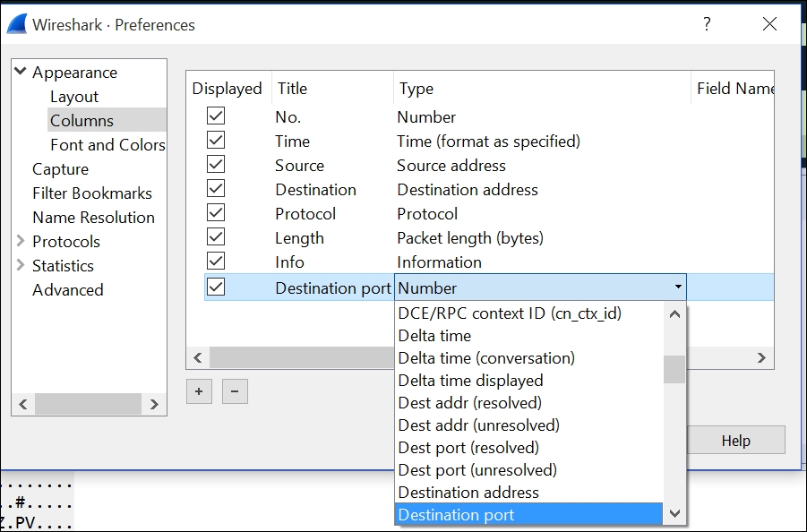
Task: Open the Capture preferences page
Action: coord(60,169)
